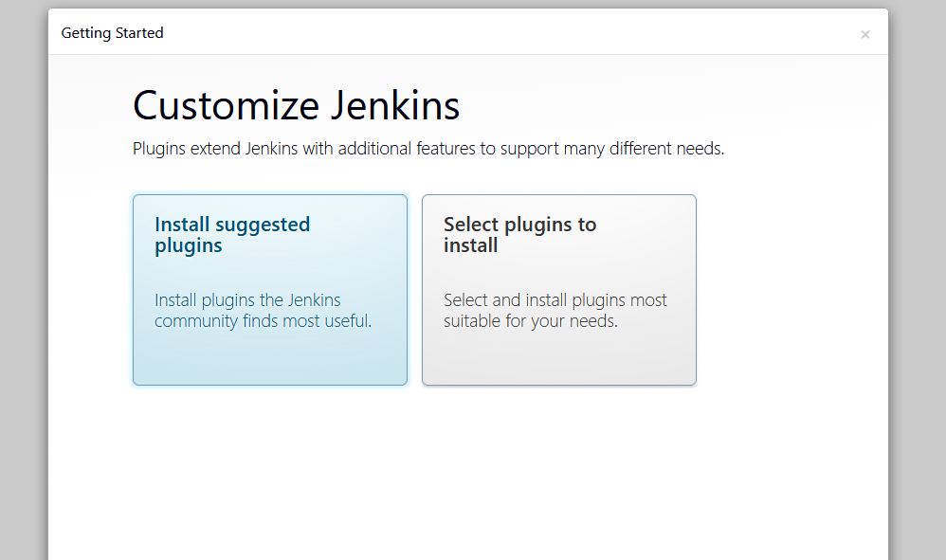Click the bold "Install suggested plugins" title
This screenshot has height=560, width=946.
click(x=232, y=235)
